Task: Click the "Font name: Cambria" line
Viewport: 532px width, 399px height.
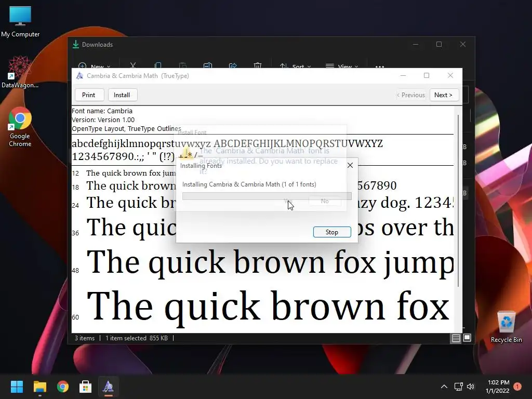Action: coord(102,111)
